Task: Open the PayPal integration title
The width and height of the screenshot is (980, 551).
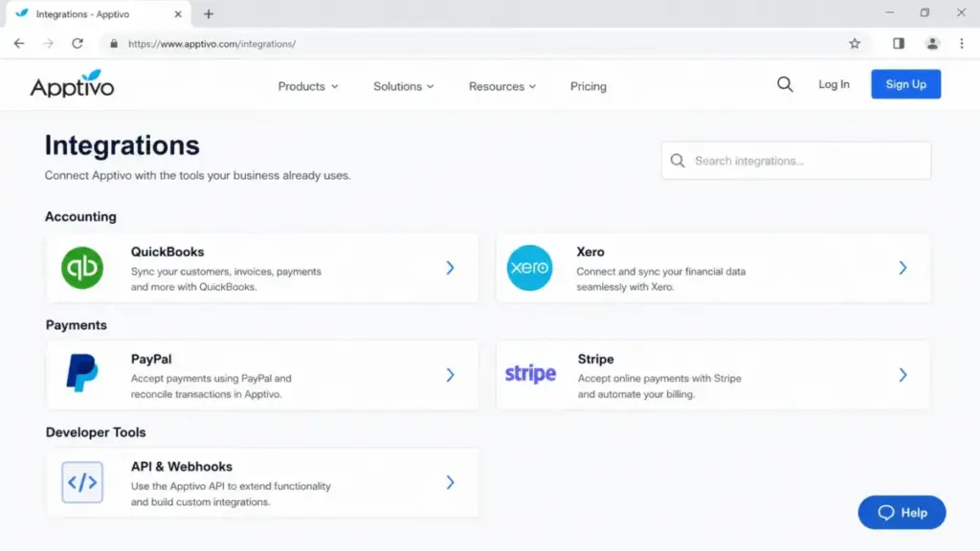Action: (151, 360)
